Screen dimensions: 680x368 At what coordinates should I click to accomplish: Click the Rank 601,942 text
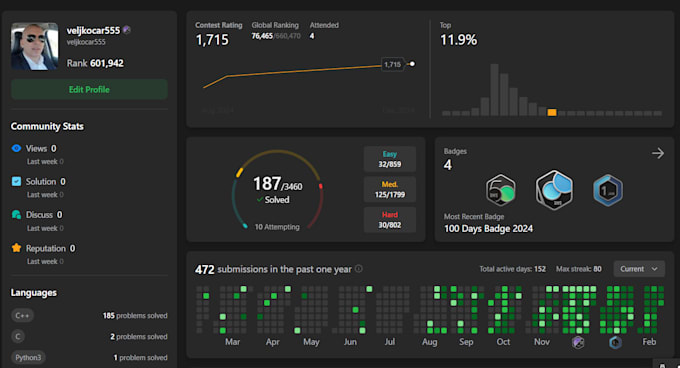(x=95, y=63)
